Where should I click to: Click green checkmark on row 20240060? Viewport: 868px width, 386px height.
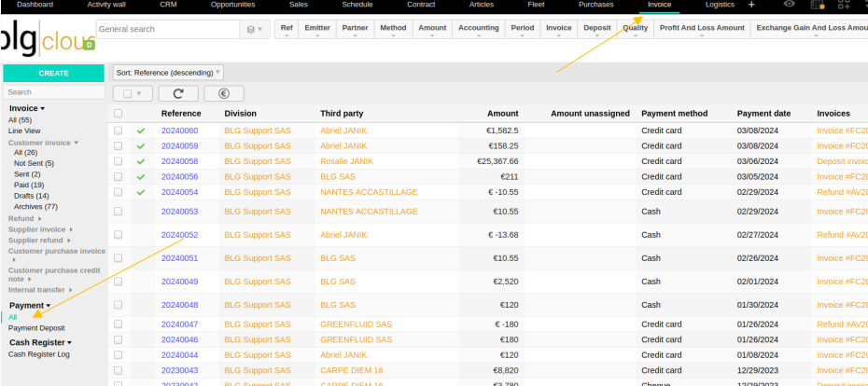141,131
